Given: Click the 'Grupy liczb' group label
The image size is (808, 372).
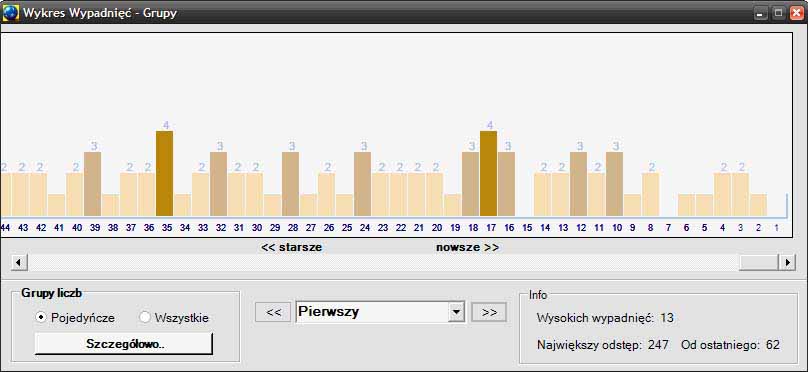Looking at the screenshot, I should point(52,293).
